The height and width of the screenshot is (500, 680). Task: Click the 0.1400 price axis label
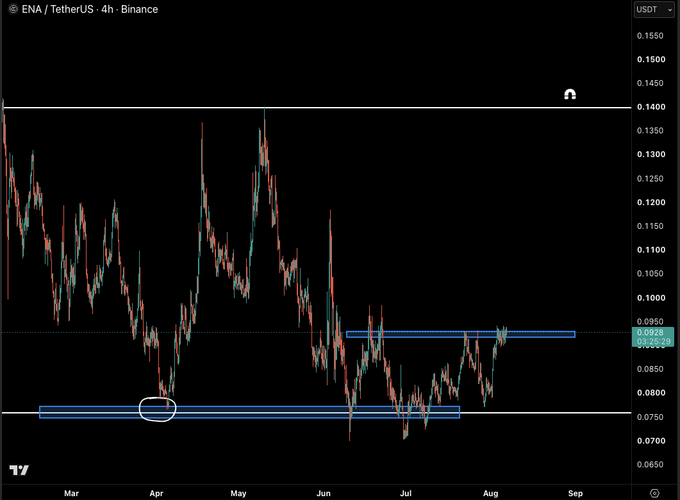pos(651,107)
